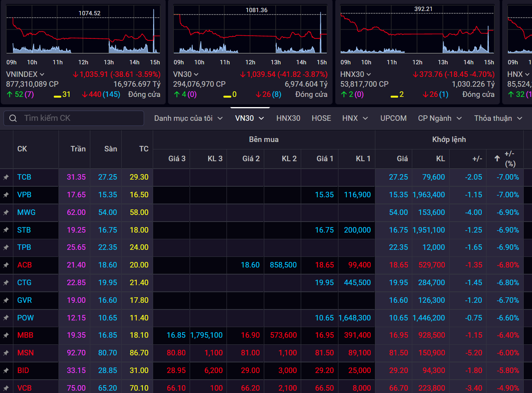Sort by Sàn column header
Screen dimensions: 532x393
[x=110, y=149]
